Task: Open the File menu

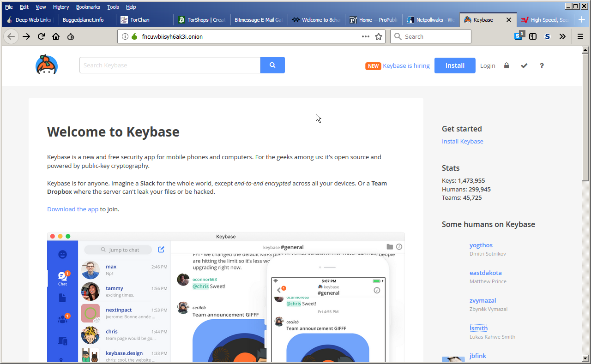Action: point(9,7)
